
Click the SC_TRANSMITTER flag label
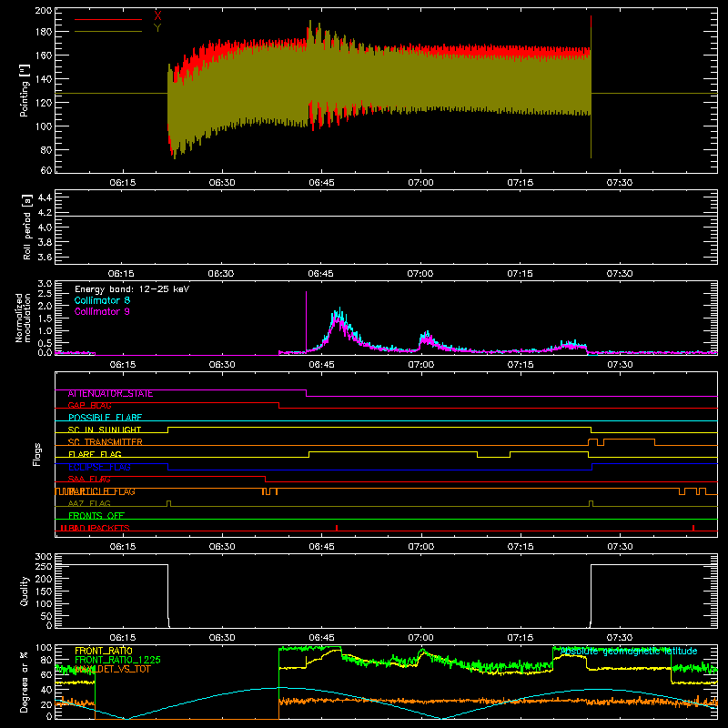tap(105, 442)
